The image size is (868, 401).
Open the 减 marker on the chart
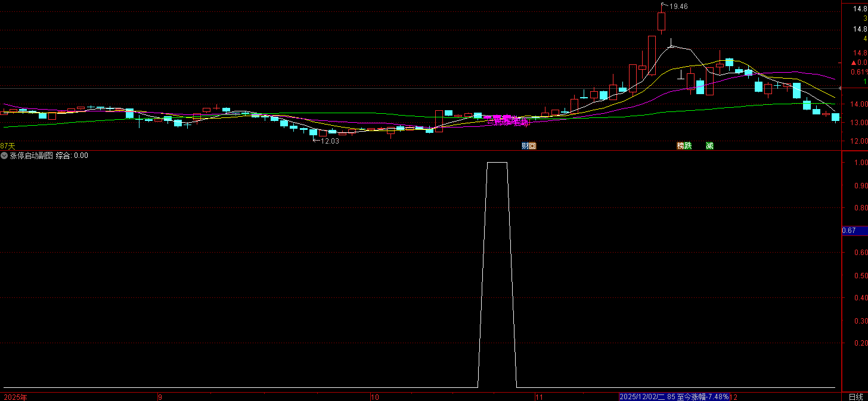[709, 146]
